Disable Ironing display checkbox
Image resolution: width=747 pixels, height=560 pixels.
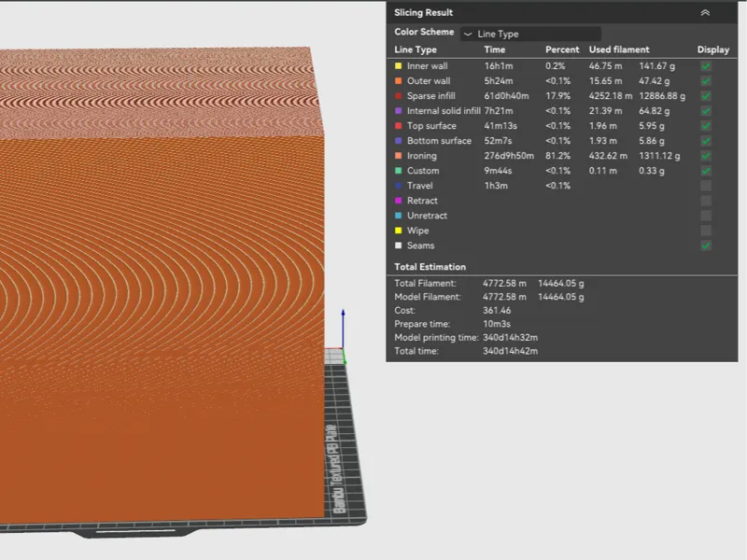coord(706,156)
